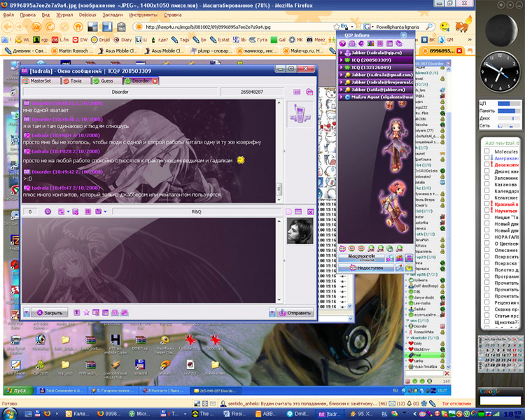Check the Казанова task checkbox
The width and height of the screenshot is (525, 420).
coord(486,184)
